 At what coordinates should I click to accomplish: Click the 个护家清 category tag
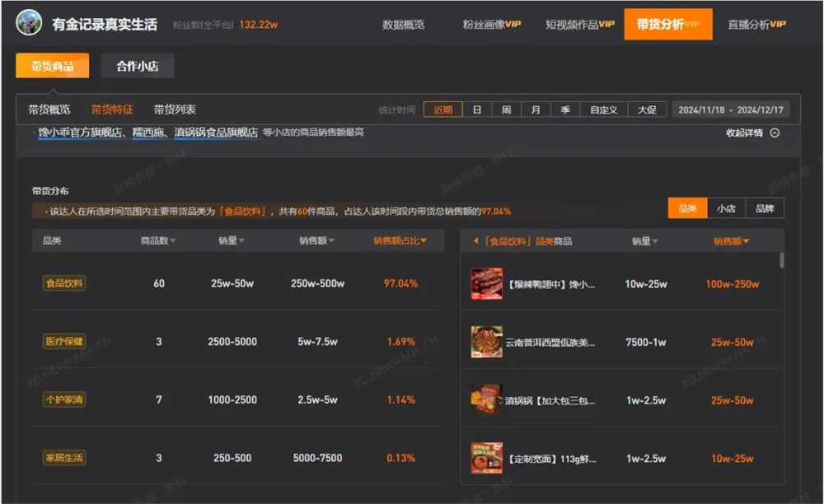[x=65, y=399]
